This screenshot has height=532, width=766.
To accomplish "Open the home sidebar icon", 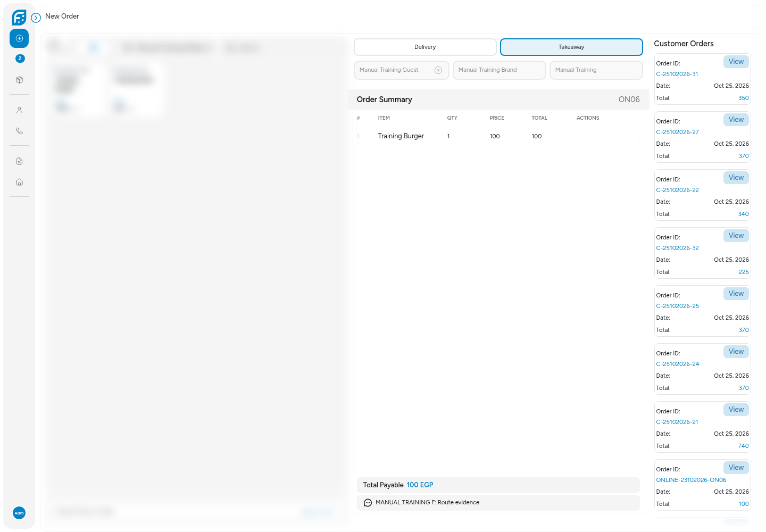I will click(x=19, y=182).
